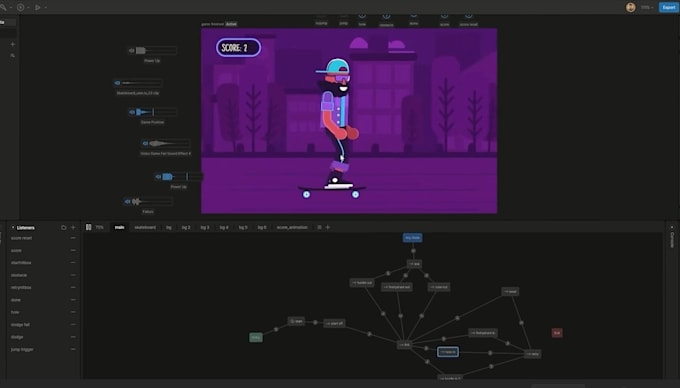Image resolution: width=680 pixels, height=388 pixels.
Task: Toggle speaker icon of the Failure clip
Action: pos(127,201)
